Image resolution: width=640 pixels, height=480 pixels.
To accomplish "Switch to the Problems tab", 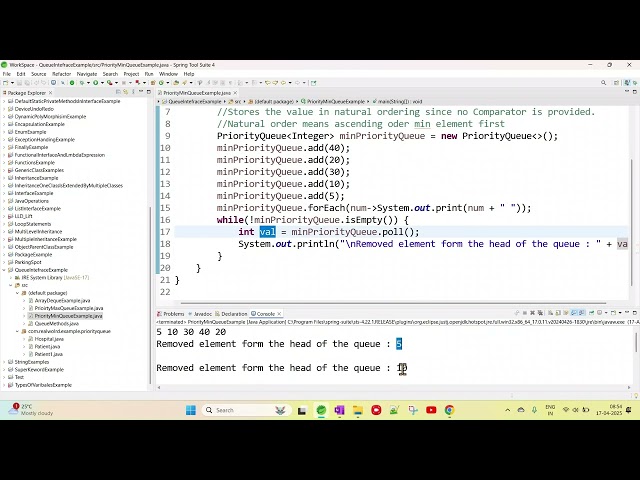I will 171,314.
